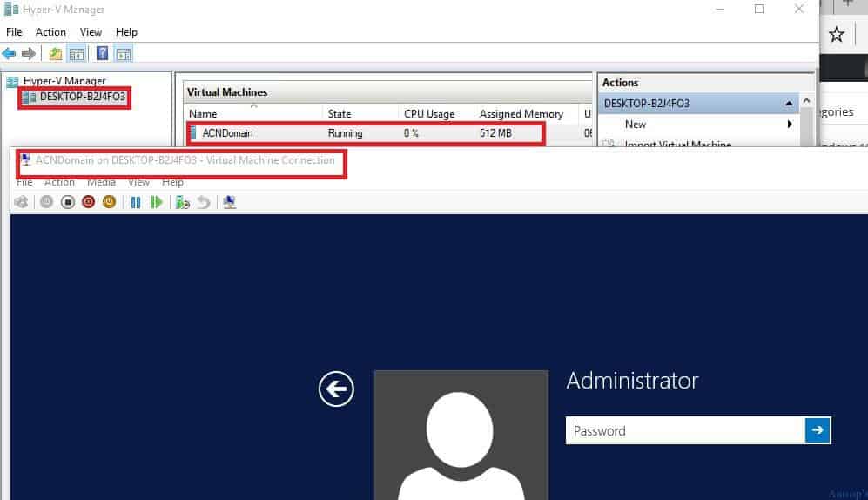Expand the New submenu arrow in Actions
Image resolution: width=868 pixels, height=500 pixels.
click(x=790, y=125)
